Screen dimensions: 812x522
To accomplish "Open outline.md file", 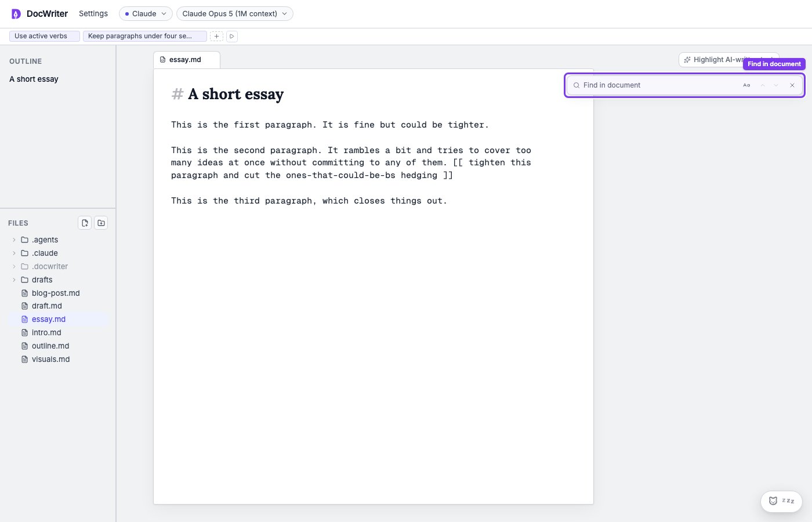I will (x=58, y=346).
